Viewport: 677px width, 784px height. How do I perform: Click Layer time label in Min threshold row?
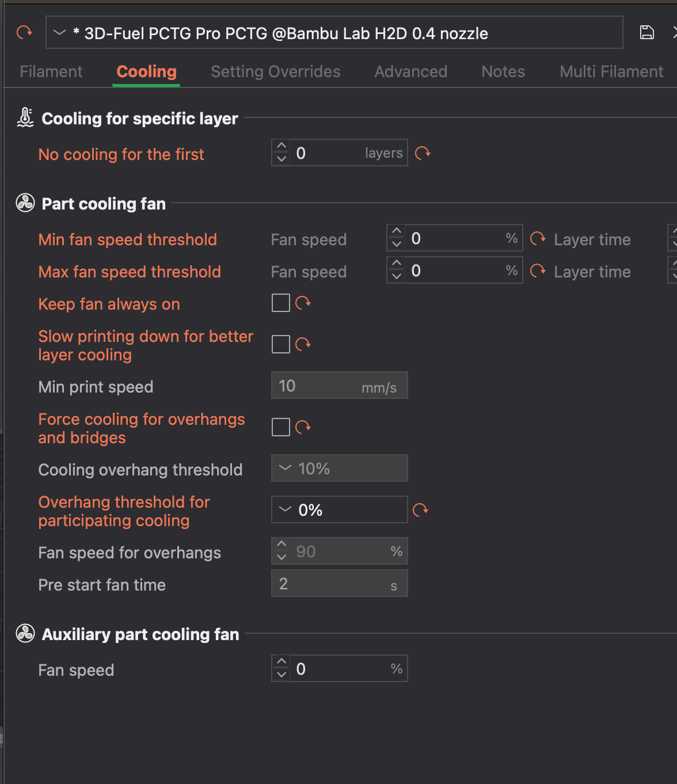coord(592,239)
